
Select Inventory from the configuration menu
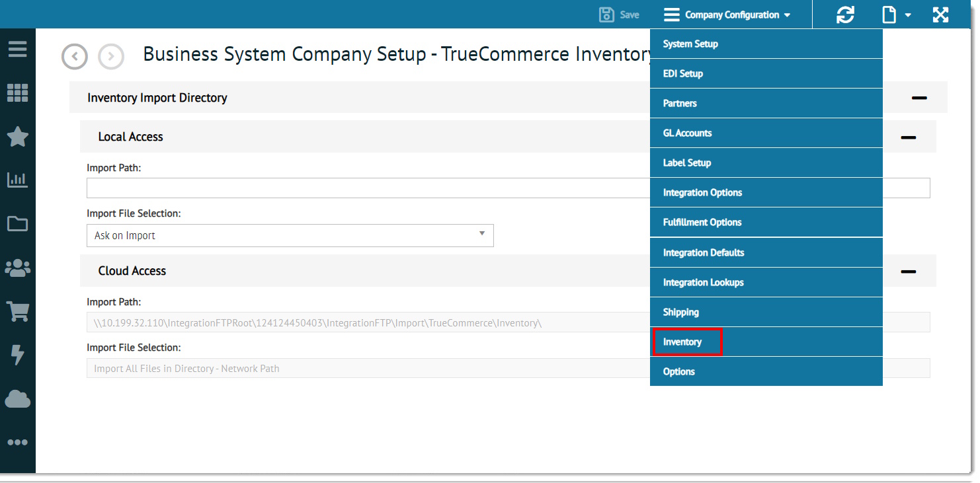point(682,342)
